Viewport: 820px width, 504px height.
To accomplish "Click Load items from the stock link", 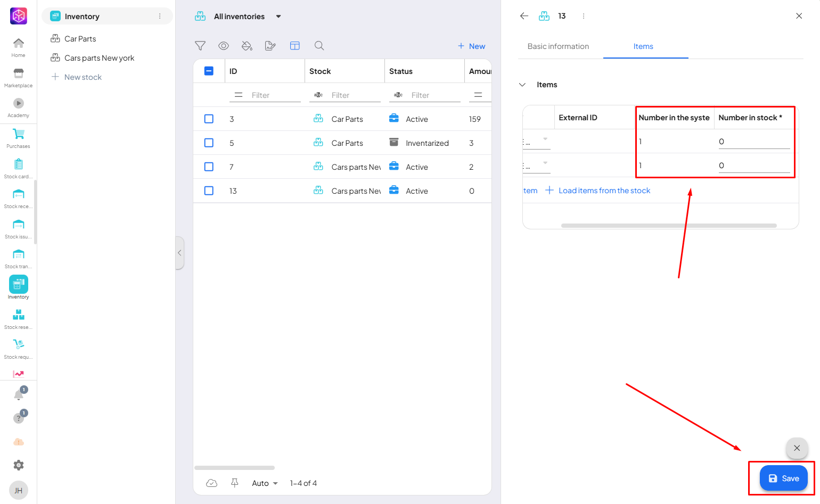I will pos(604,191).
